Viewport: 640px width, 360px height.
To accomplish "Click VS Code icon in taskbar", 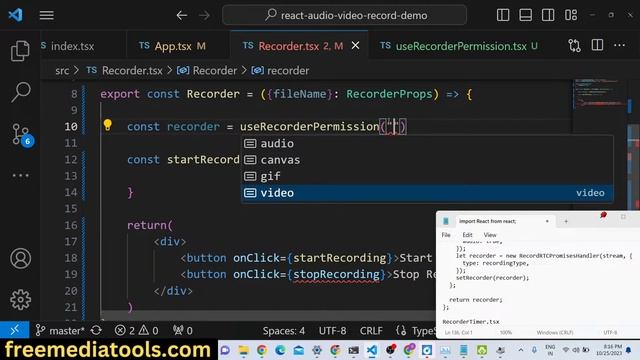I will tap(372, 350).
